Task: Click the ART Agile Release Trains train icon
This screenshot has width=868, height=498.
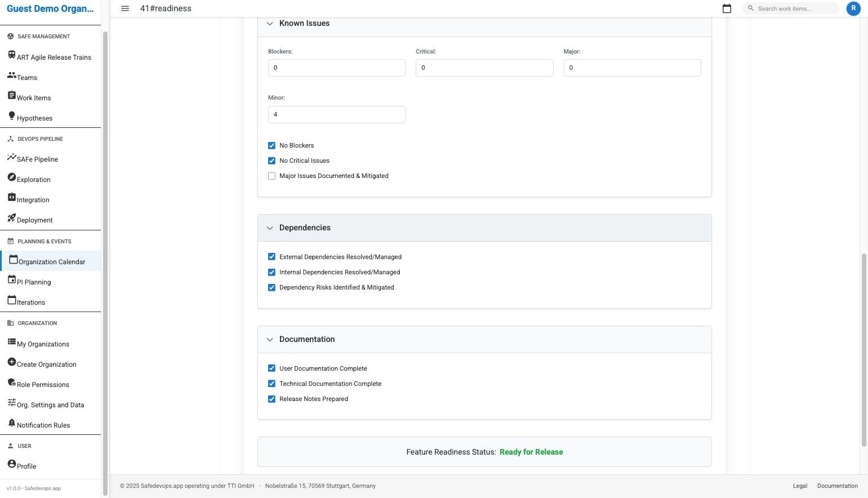Action: click(12, 55)
